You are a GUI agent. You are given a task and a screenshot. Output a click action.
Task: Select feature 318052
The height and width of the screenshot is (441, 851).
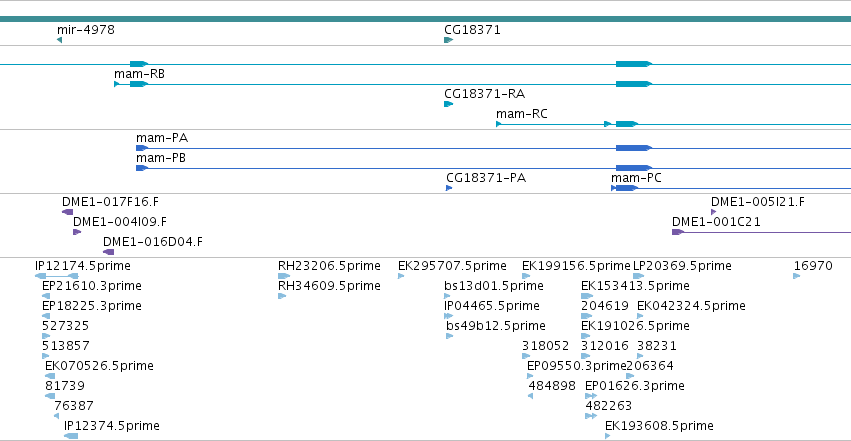point(545,346)
